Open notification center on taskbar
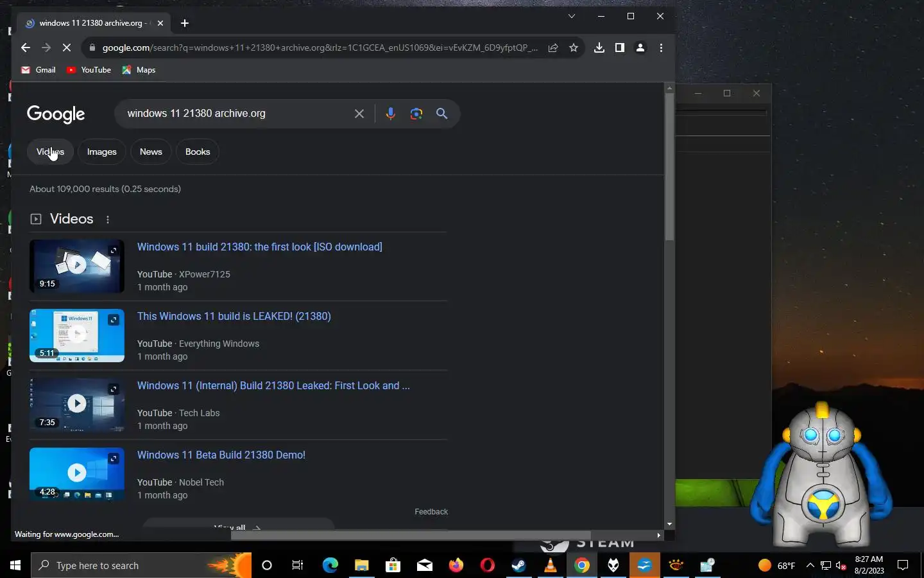The width and height of the screenshot is (924, 578). (x=903, y=565)
